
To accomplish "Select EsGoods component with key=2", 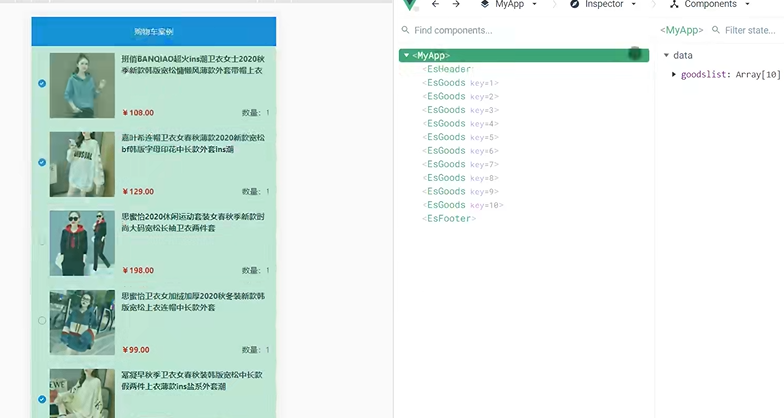I will [460, 96].
